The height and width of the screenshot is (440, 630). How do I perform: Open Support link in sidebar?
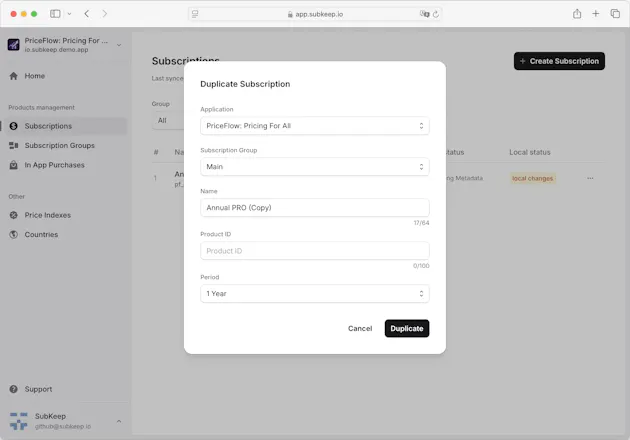click(x=63, y=389)
